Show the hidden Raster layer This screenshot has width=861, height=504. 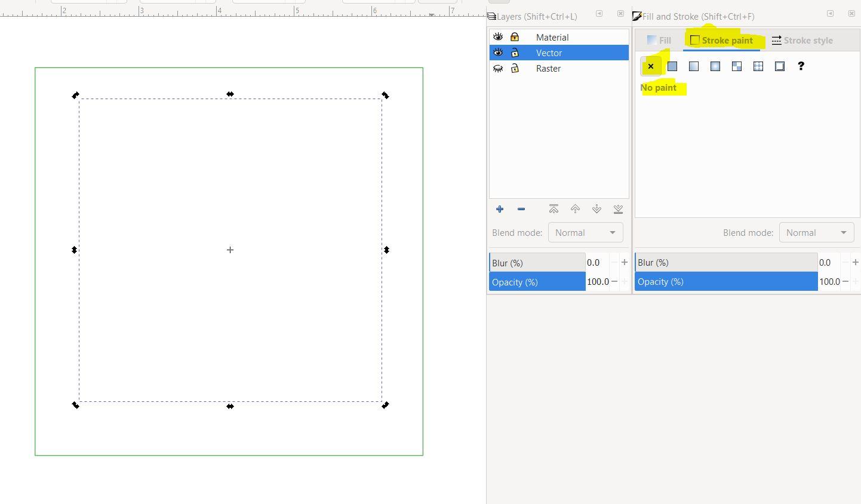[498, 68]
